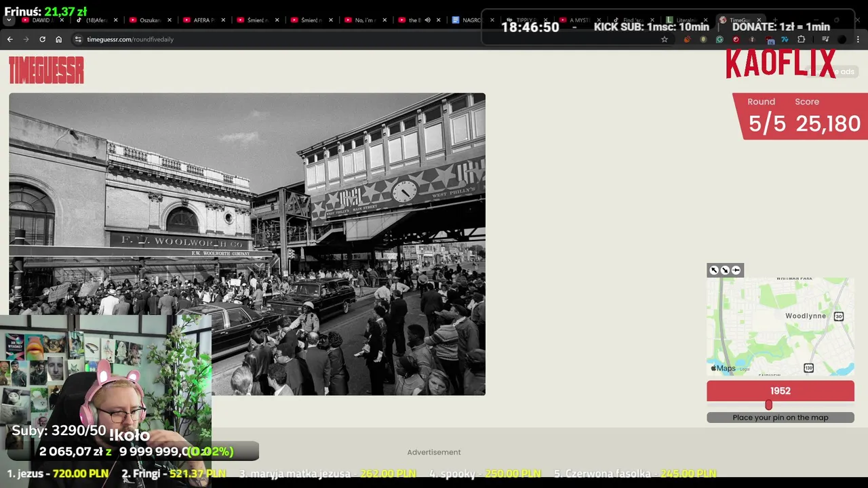Expand the tab search dropdown arrow
This screenshot has height=488, width=868.
(x=9, y=20)
